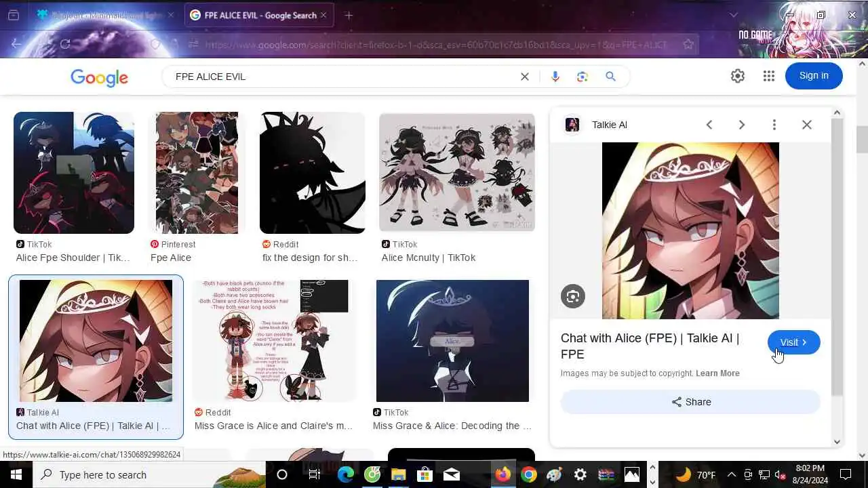Go to Google homepage logo
This screenshot has height=488, width=868.
pyautogui.click(x=99, y=78)
